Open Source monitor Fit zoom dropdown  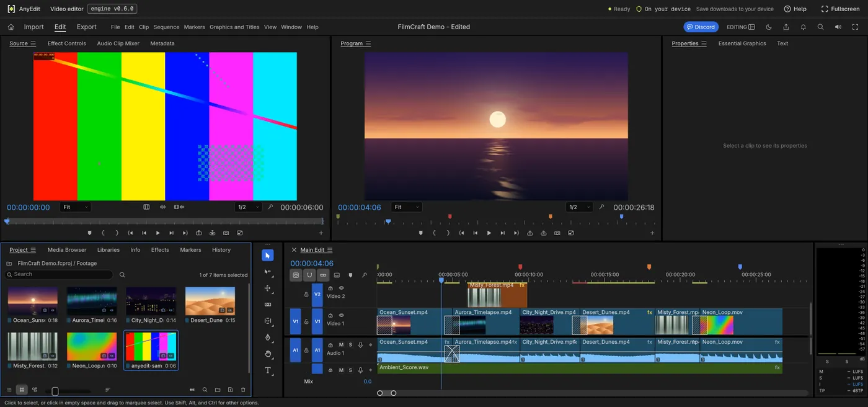click(76, 207)
